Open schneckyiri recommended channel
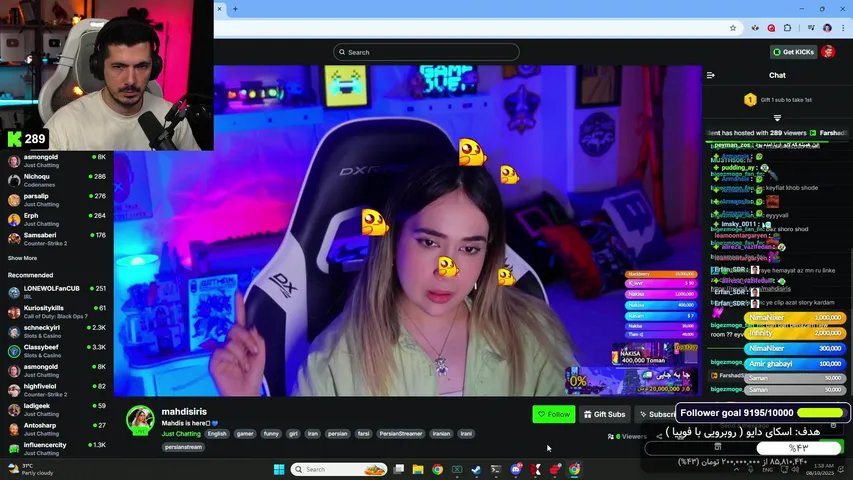The height and width of the screenshot is (480, 853). tap(57, 331)
